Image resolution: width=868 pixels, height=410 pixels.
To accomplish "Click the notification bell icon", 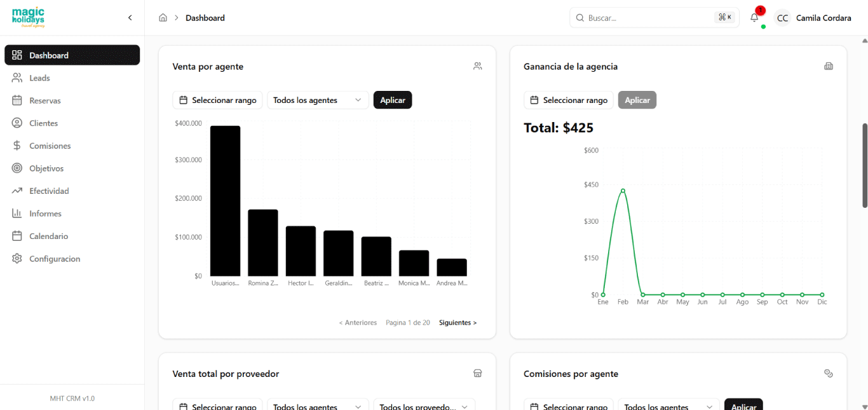I will (x=754, y=18).
